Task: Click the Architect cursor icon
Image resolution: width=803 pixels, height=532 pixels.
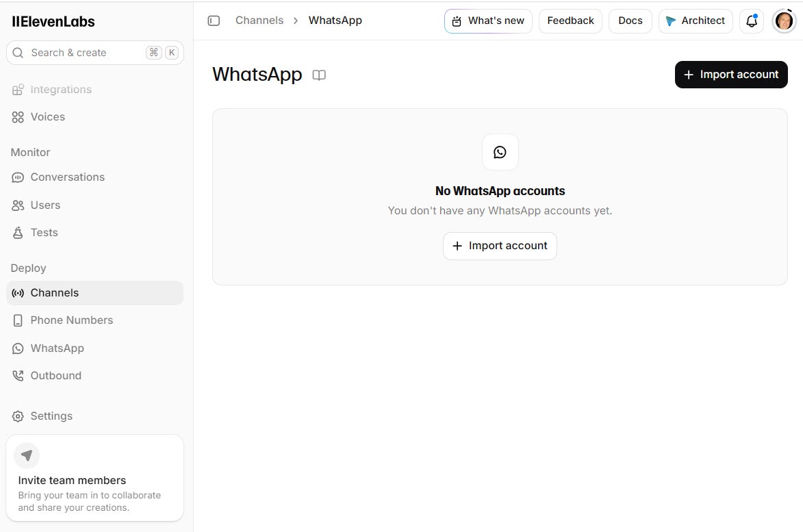Action: [x=670, y=21]
